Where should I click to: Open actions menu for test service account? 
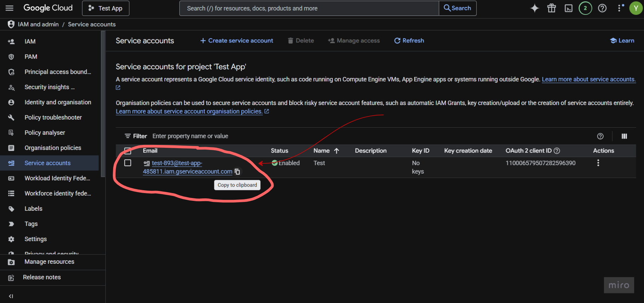tap(598, 163)
